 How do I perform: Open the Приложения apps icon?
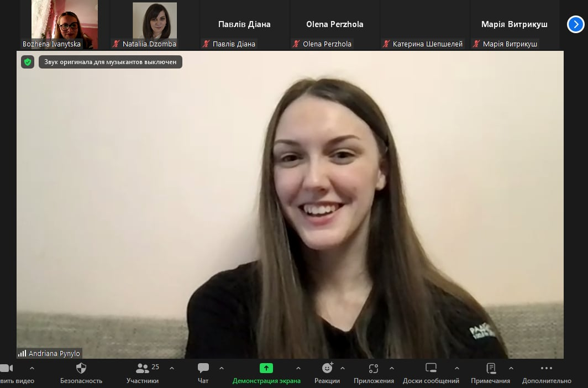pyautogui.click(x=374, y=368)
